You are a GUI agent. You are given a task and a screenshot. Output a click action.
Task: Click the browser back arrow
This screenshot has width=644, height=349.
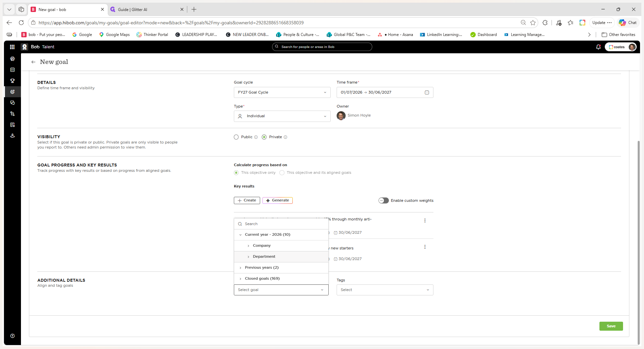tap(9, 23)
